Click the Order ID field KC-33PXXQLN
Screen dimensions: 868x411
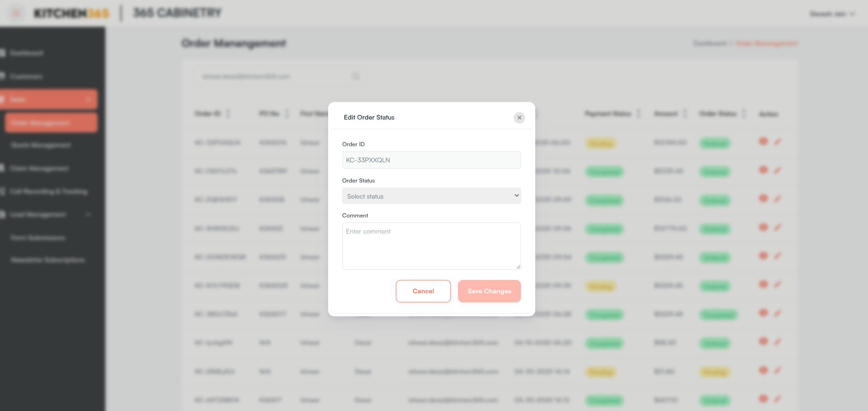click(x=431, y=160)
